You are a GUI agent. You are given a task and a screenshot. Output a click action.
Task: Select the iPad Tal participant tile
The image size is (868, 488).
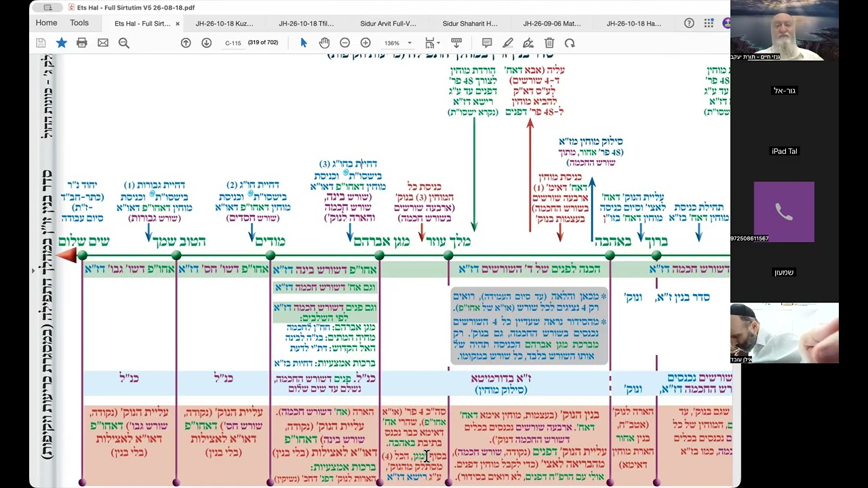click(785, 151)
